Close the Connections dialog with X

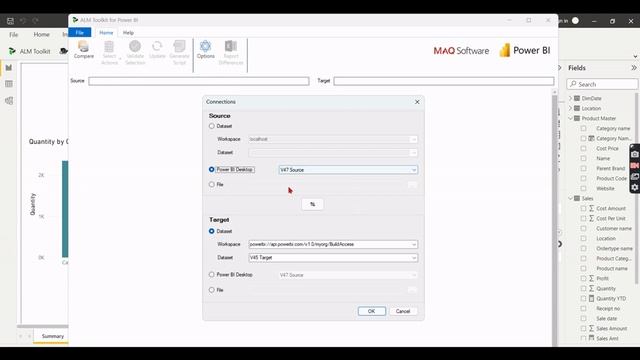coord(417,102)
